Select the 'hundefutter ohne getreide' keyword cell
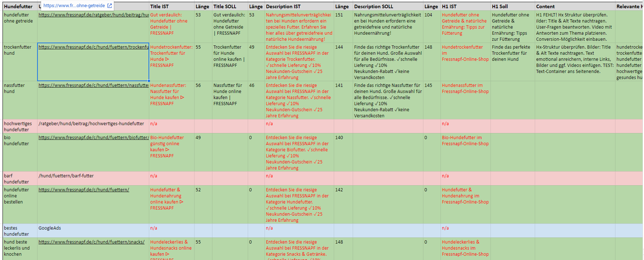The height and width of the screenshot is (260, 644). (x=20, y=27)
